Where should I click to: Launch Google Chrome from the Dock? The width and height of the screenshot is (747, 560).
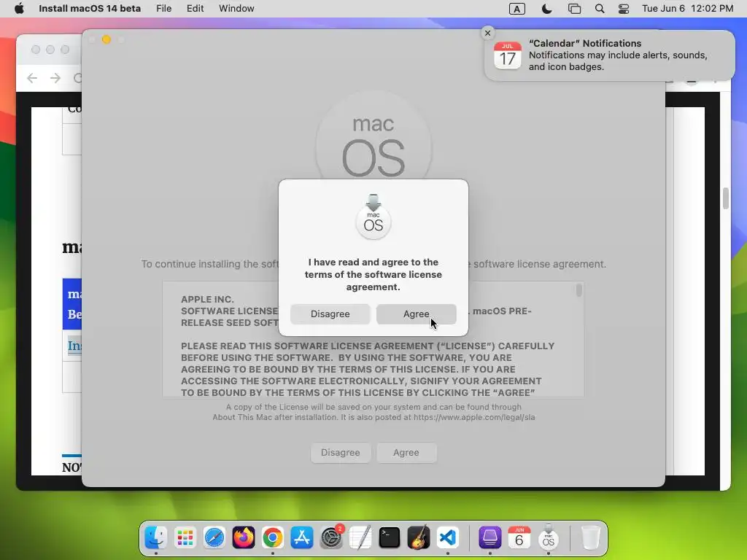point(273,537)
